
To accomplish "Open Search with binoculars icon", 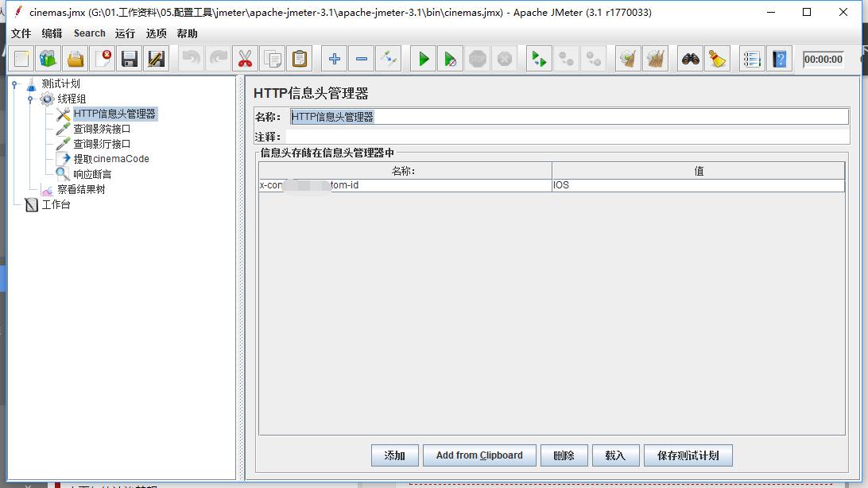I will (690, 59).
